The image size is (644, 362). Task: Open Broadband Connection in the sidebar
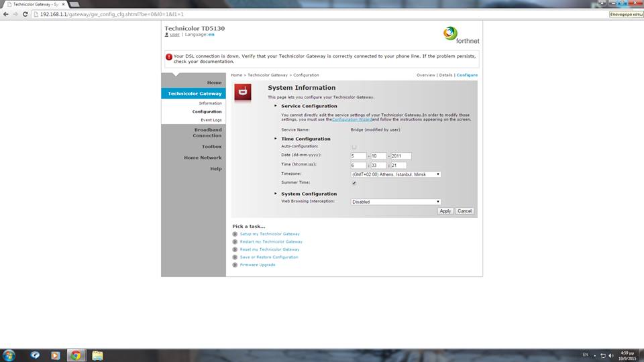pyautogui.click(x=207, y=133)
